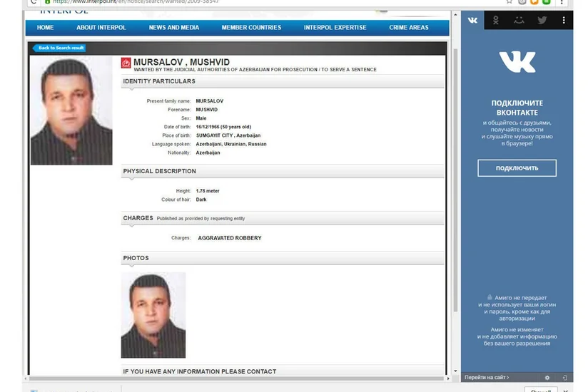Click ПОДКЛЮЧИТЕ ВКОНТАКТЕ heading in sidebar
This screenshot has width=588, height=392.
coord(517,108)
